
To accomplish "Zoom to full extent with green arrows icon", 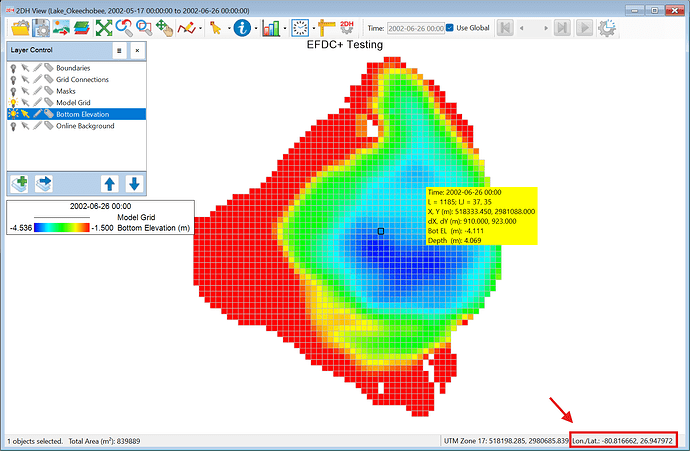I will (104, 28).
